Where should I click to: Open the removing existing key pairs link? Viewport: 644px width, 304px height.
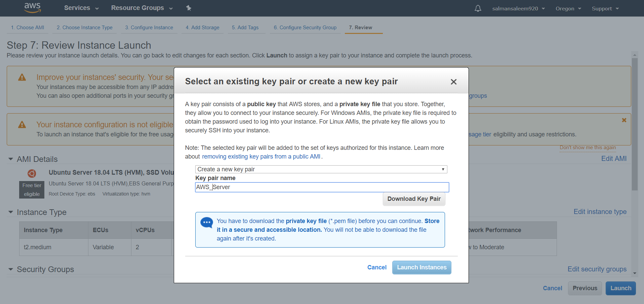pyautogui.click(x=261, y=157)
